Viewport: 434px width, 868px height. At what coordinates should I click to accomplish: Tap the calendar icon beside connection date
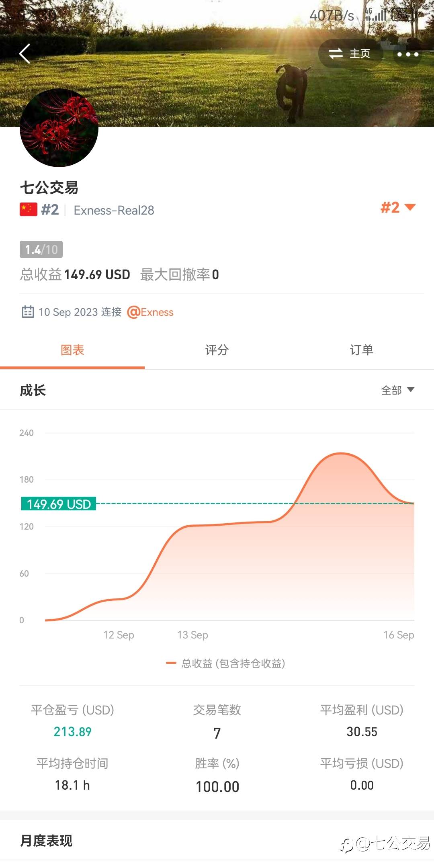coord(28,312)
